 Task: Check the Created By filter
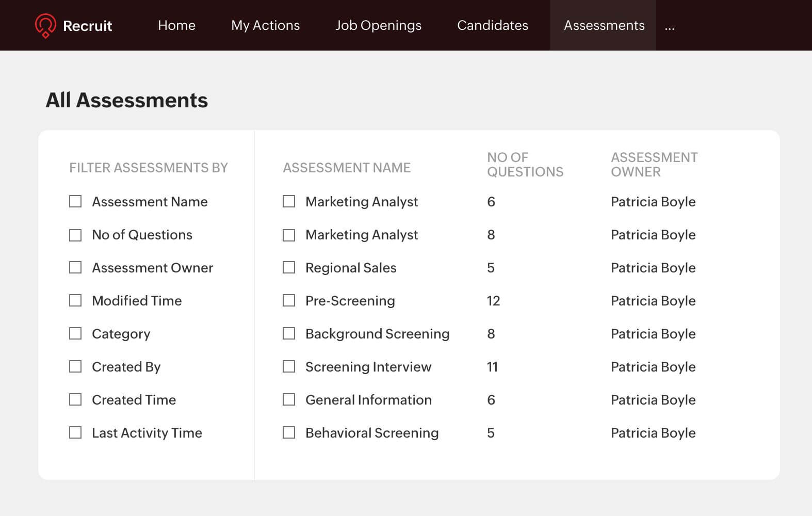(x=75, y=367)
